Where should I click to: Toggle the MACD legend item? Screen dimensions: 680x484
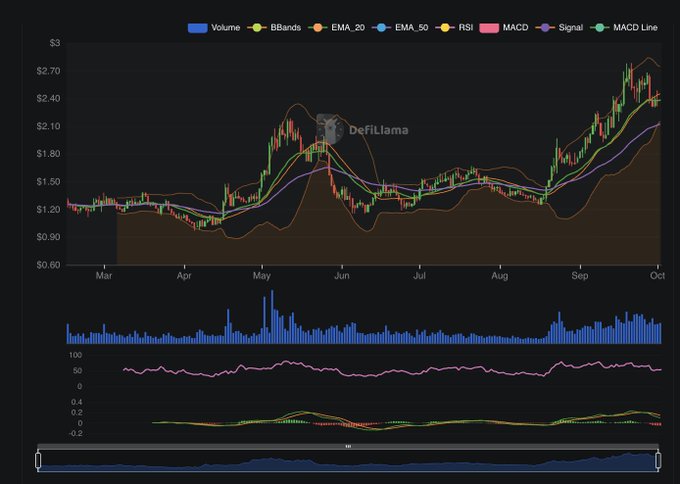coord(504,28)
